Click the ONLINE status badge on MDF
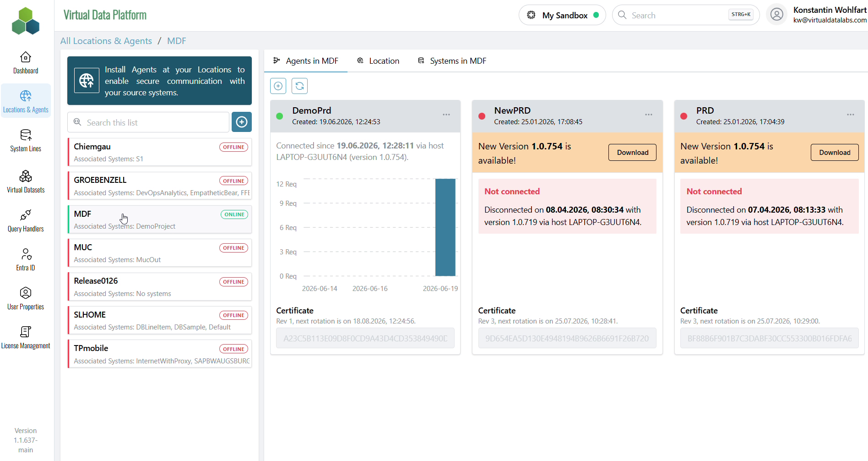The image size is (868, 461). (x=234, y=214)
